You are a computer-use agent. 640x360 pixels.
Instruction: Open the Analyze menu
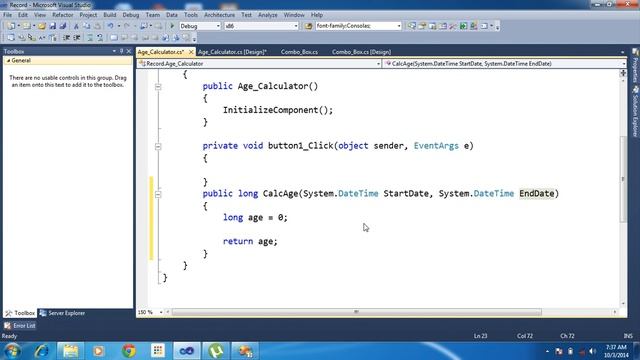(267, 15)
